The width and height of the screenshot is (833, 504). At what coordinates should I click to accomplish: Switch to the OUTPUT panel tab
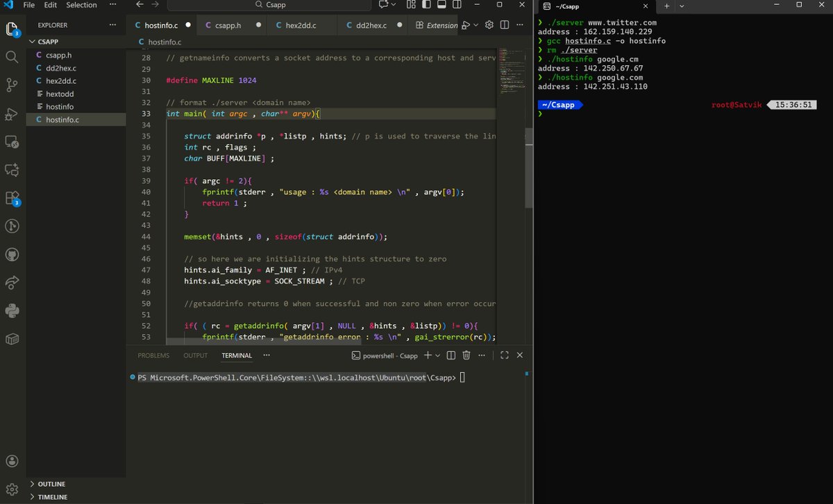[x=195, y=355]
